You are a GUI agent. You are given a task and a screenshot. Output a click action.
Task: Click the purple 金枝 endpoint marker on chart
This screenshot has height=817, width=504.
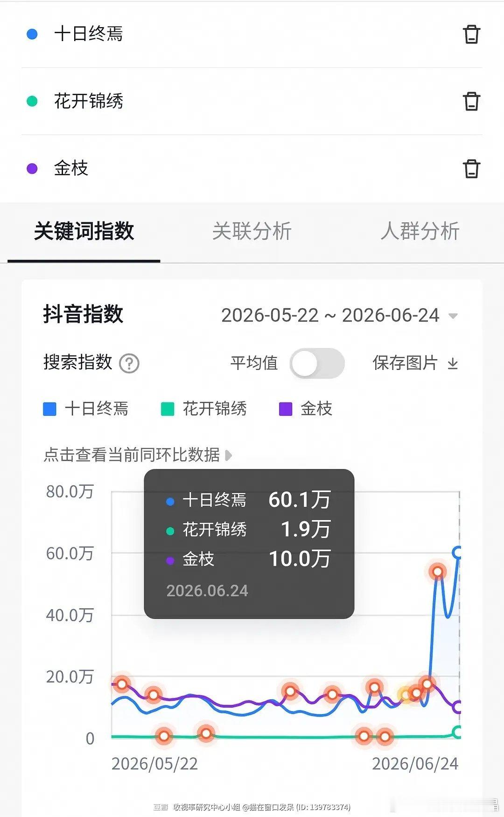pyautogui.click(x=457, y=707)
